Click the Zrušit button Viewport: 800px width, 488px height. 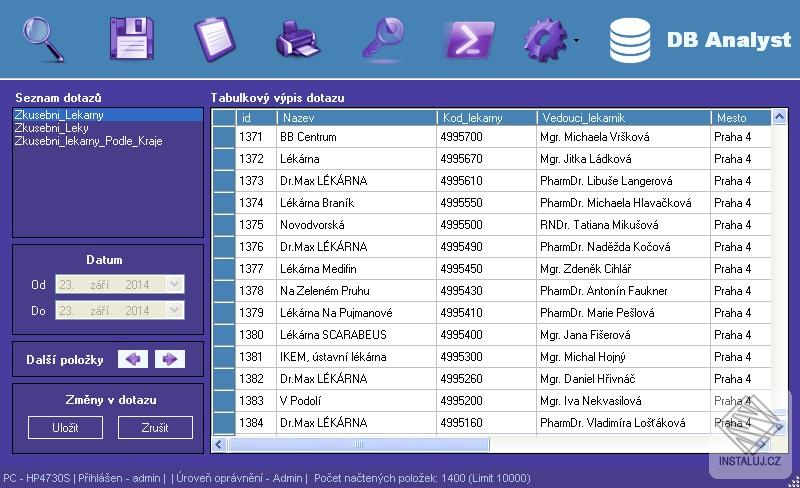pyautogui.click(x=155, y=428)
